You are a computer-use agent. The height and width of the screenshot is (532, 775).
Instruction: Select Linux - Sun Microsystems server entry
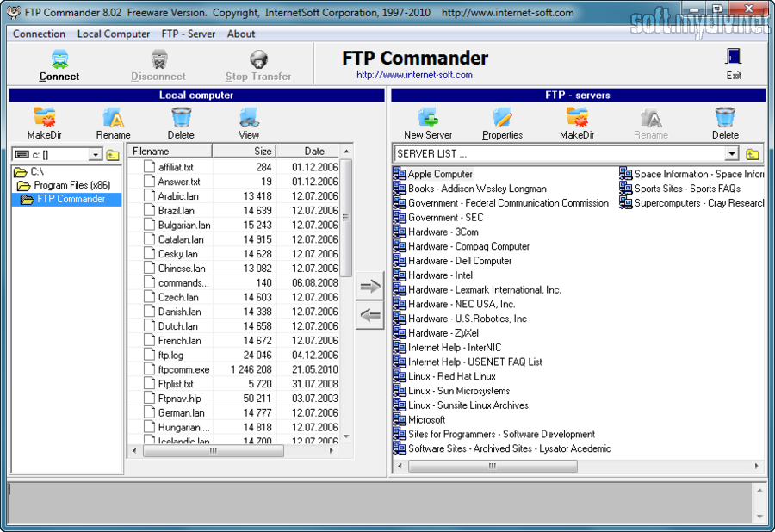(459, 391)
